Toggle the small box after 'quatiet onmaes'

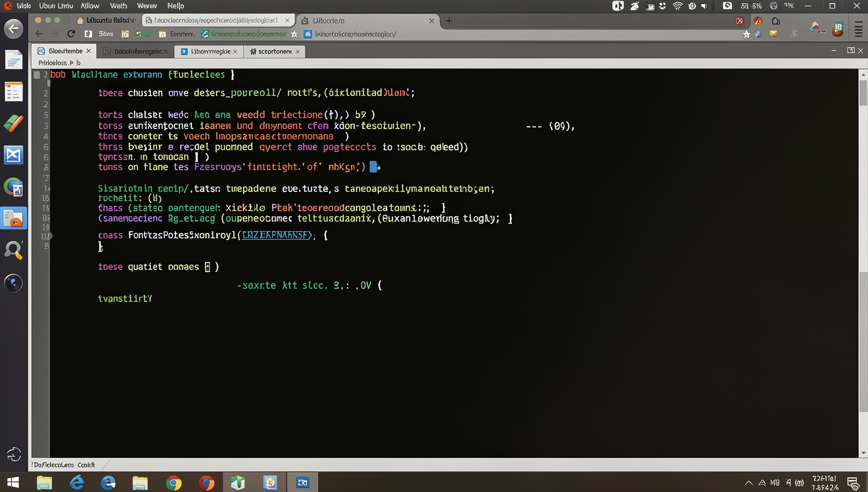pyautogui.click(x=207, y=267)
